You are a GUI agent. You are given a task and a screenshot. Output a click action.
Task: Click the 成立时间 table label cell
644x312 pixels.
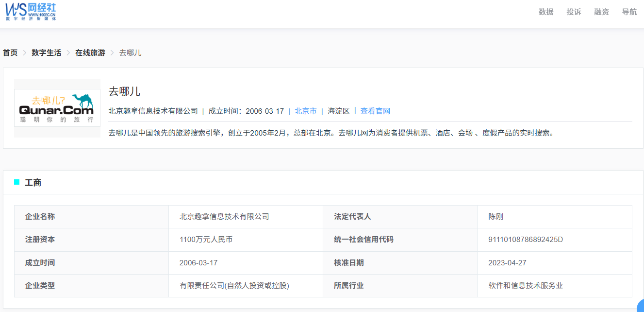pyautogui.click(x=91, y=263)
